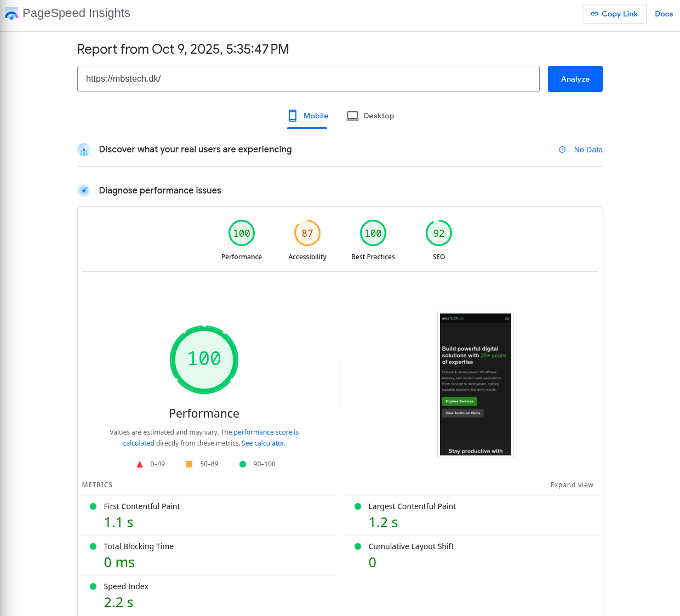The height and width of the screenshot is (616, 680).
Task: Click the Copy Link button
Action: 615,14
